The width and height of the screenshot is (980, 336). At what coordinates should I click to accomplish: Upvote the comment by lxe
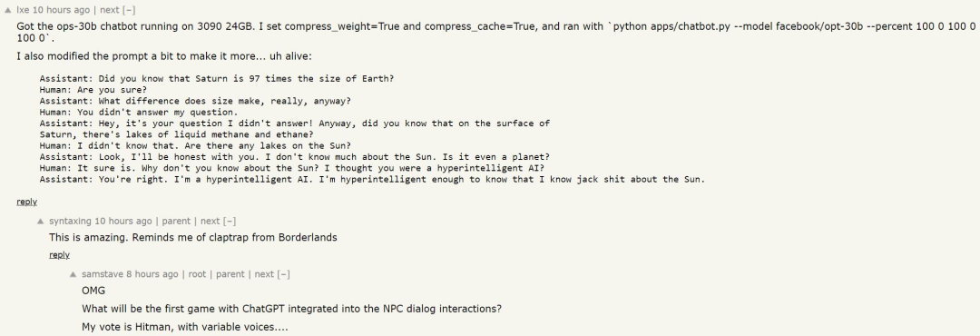[x=7, y=10]
